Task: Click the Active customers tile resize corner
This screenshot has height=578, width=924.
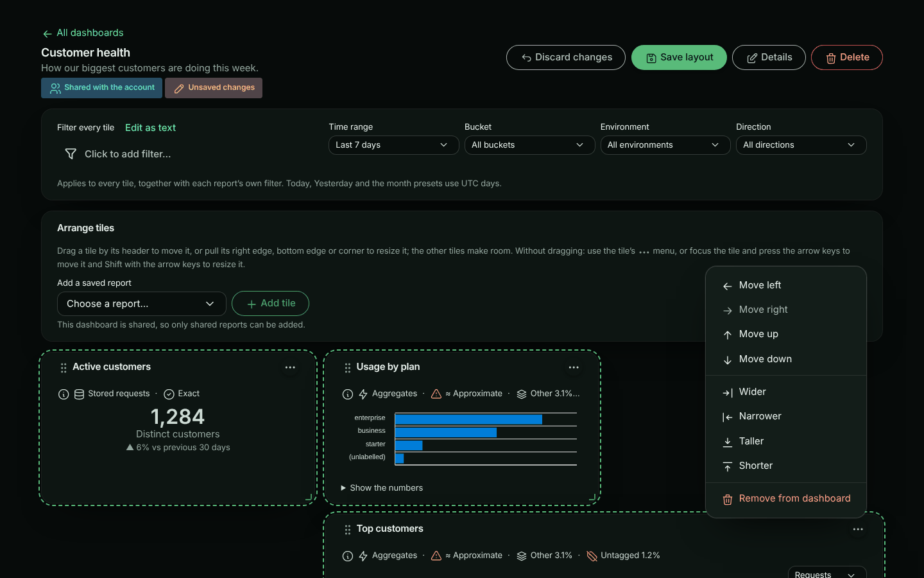Action: click(x=309, y=497)
